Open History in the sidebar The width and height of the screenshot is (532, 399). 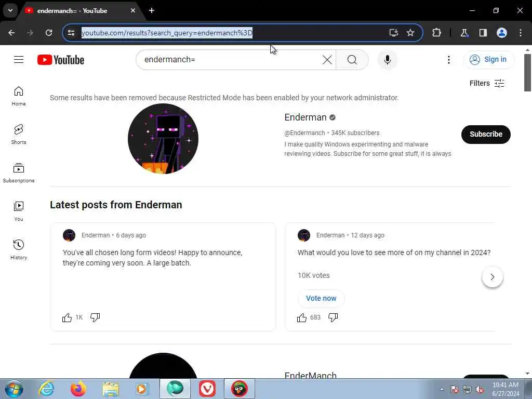19,249
